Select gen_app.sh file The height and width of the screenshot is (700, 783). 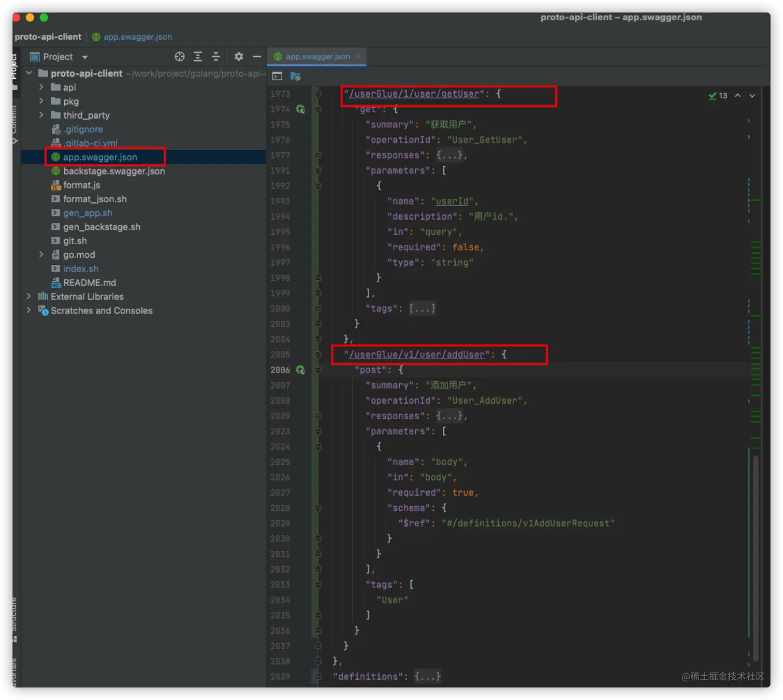click(x=88, y=213)
